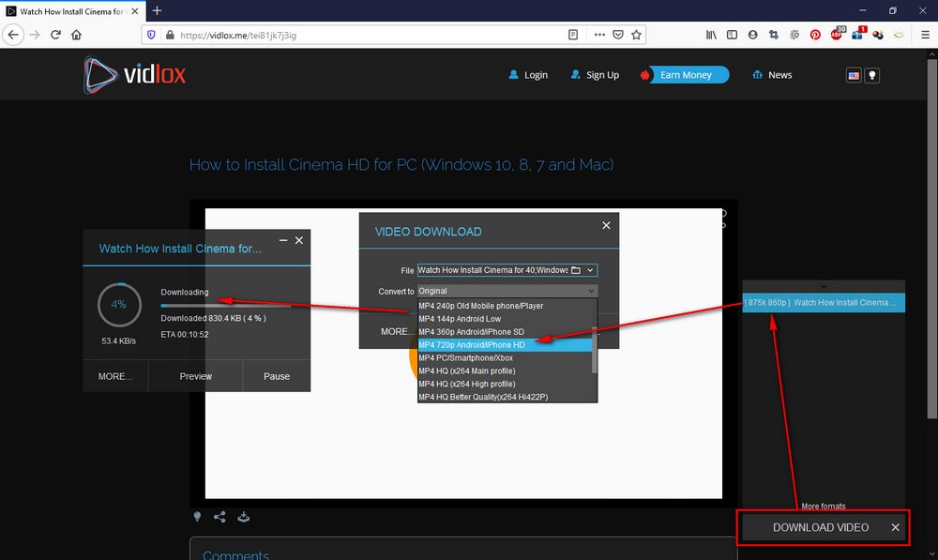
Task: Select MP4 720p Android/iPhone HD option
Action: 505,345
